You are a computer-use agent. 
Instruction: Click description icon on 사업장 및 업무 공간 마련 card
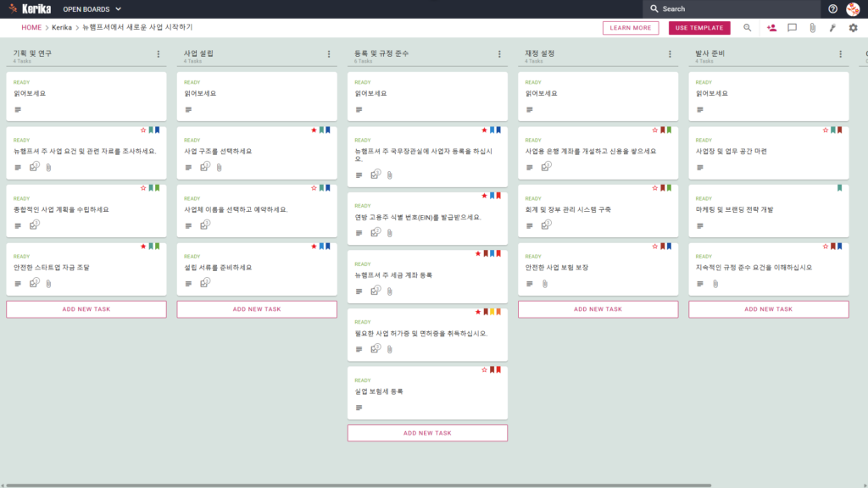[699, 168]
